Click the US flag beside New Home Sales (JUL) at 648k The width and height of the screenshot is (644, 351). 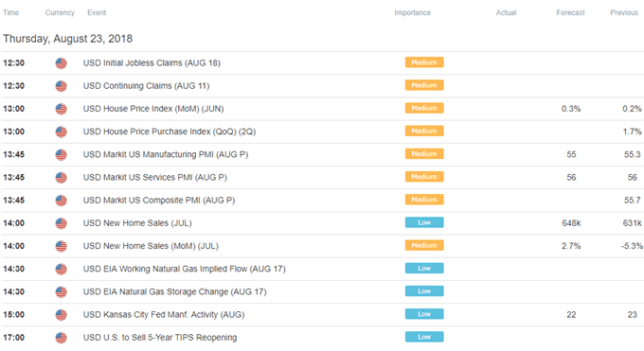click(x=62, y=223)
